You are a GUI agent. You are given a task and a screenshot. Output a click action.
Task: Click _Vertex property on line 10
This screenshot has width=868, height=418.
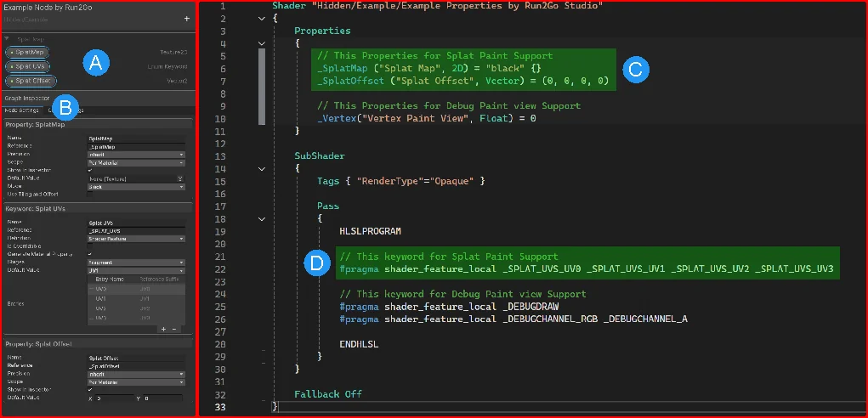click(x=337, y=119)
